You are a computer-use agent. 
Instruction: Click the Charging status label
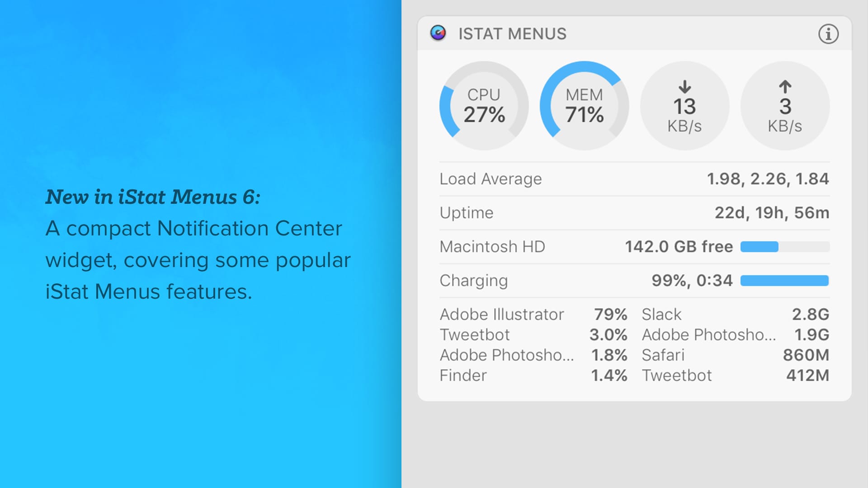coord(473,281)
